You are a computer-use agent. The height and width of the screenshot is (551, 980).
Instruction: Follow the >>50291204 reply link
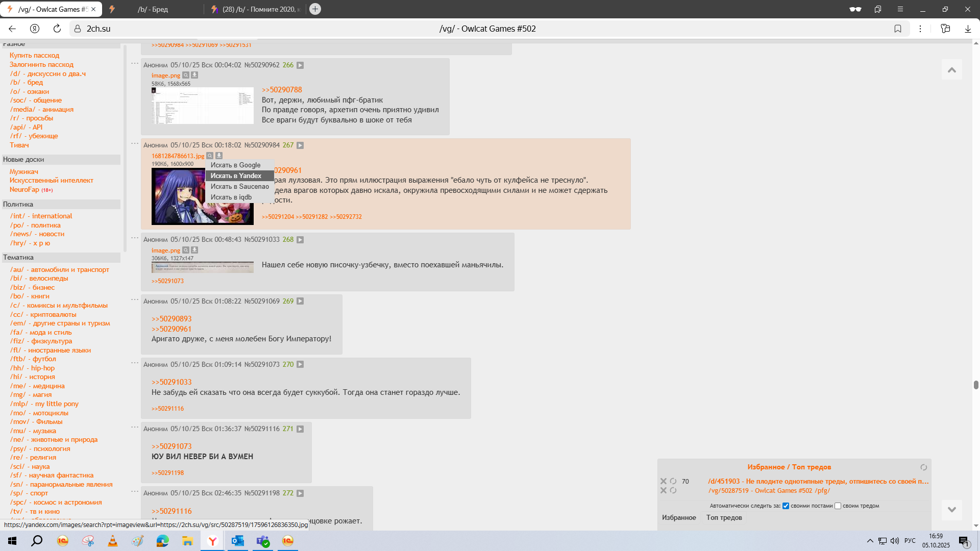click(x=278, y=217)
